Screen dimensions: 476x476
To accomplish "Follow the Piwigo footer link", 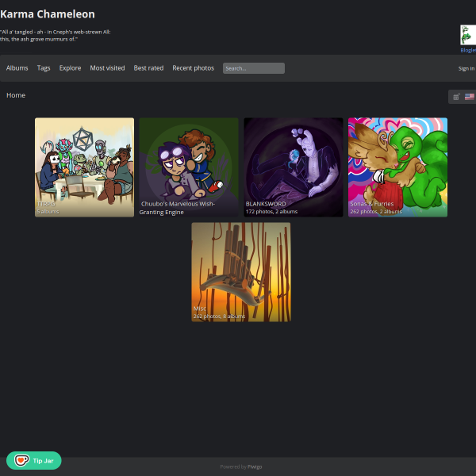I will [x=255, y=467].
